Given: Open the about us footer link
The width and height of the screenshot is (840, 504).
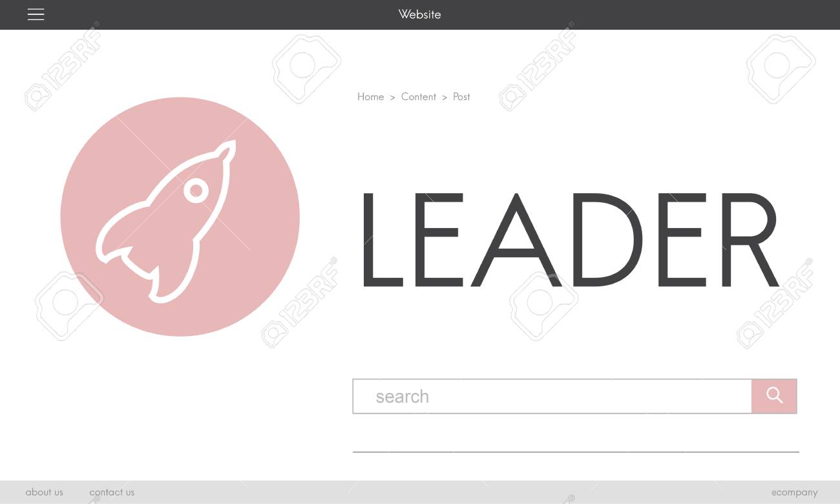Looking at the screenshot, I should pos(45,492).
